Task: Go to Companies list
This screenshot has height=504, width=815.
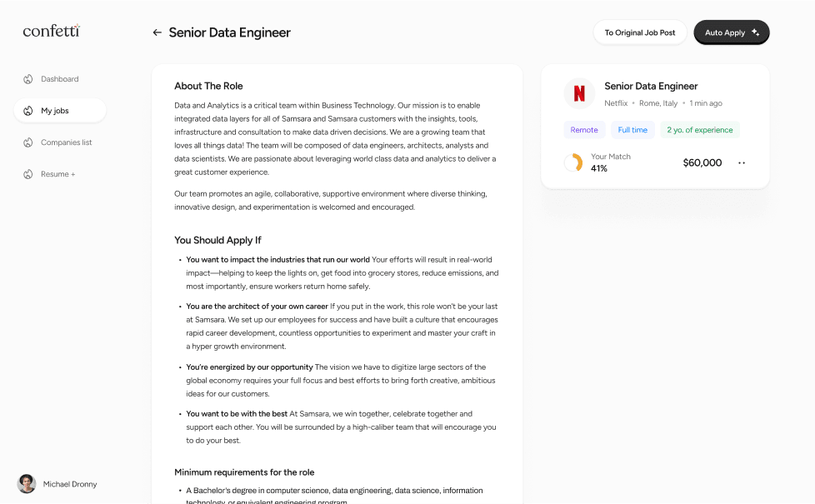Action: click(67, 142)
